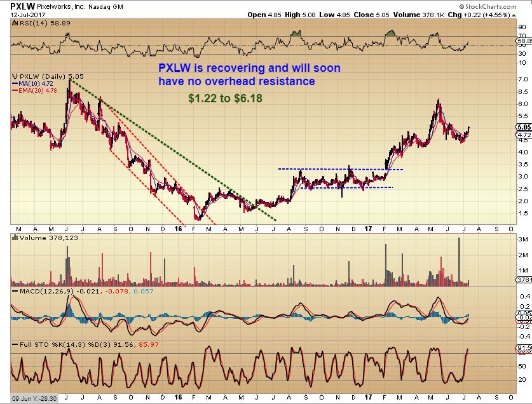
Task: Click the '17' year marker below price chart
Action: (x=368, y=229)
